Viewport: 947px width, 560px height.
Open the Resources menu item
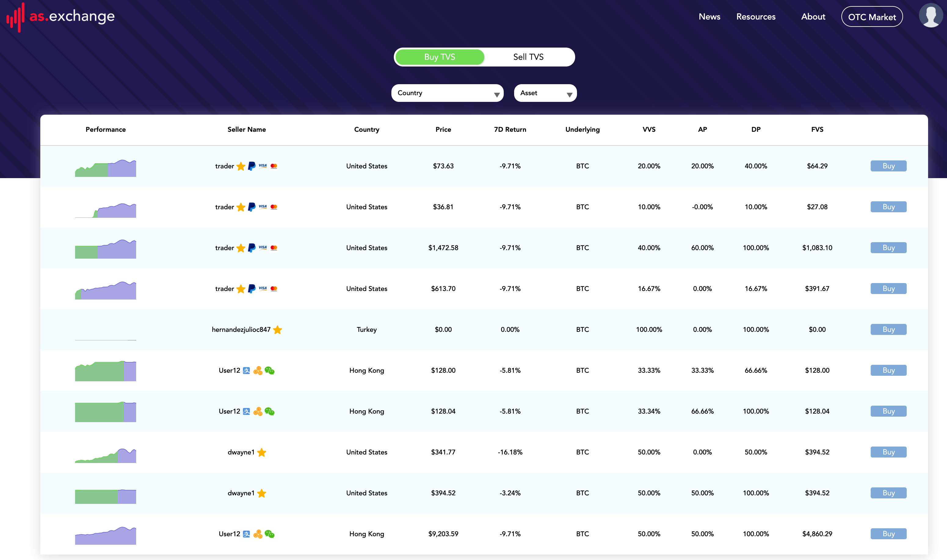[756, 16]
